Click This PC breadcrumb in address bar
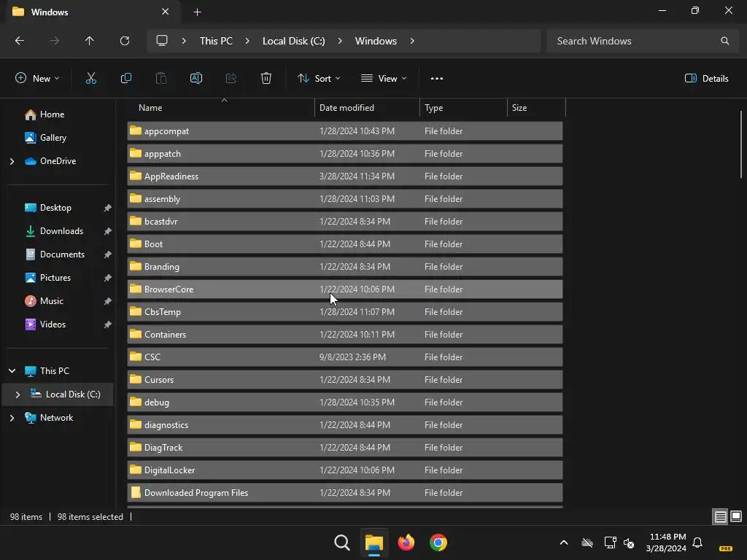The width and height of the screenshot is (747, 560). pyautogui.click(x=216, y=41)
